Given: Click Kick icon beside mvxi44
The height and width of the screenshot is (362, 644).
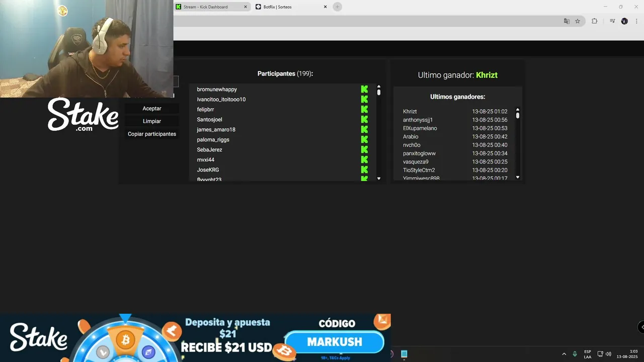Looking at the screenshot, I should (x=364, y=160).
